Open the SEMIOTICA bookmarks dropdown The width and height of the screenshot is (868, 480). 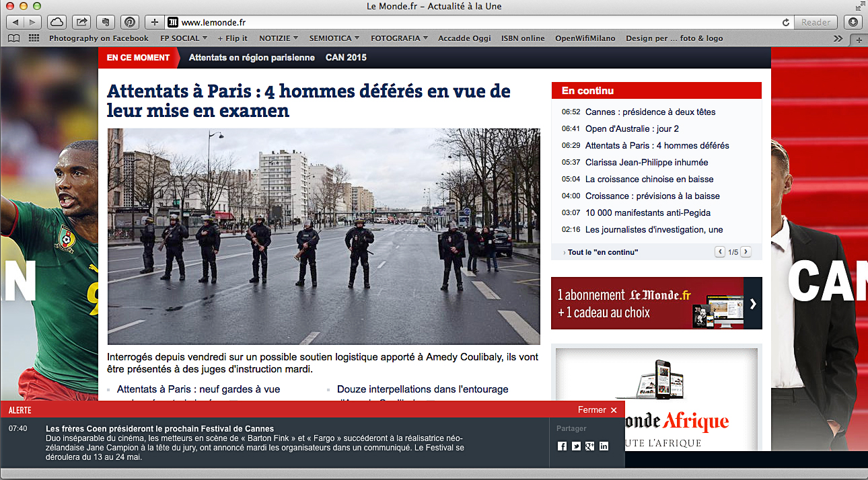click(x=334, y=38)
